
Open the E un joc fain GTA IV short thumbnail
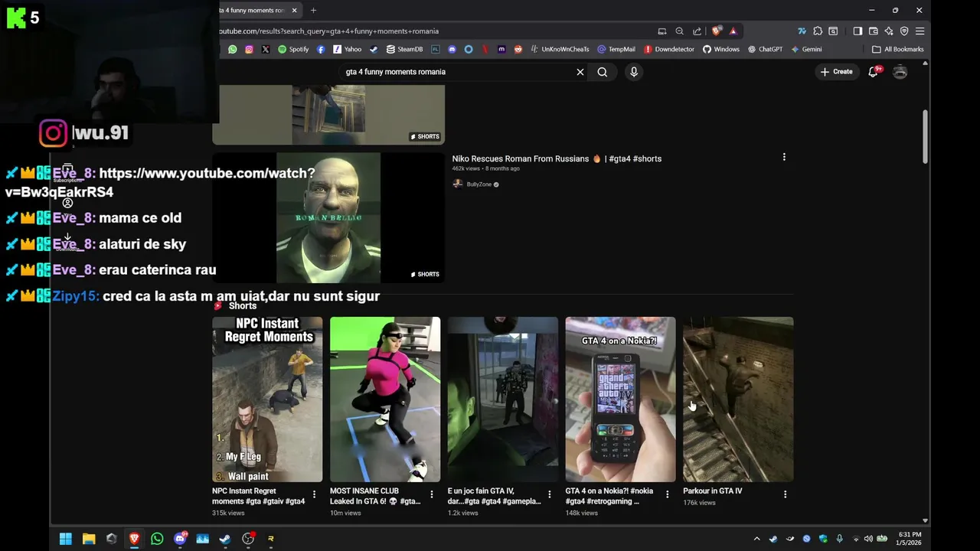point(503,399)
